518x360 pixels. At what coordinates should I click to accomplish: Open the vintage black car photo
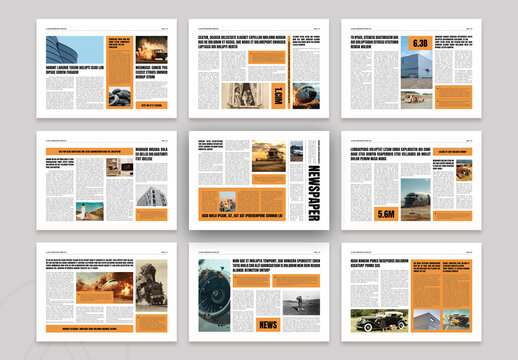coord(379,321)
